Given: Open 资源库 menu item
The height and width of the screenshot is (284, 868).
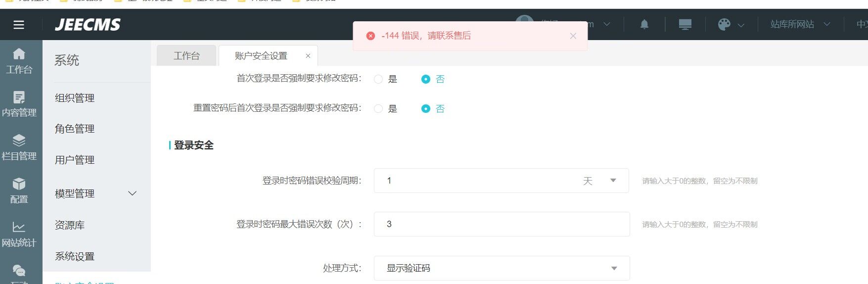Looking at the screenshot, I should pos(70,225).
